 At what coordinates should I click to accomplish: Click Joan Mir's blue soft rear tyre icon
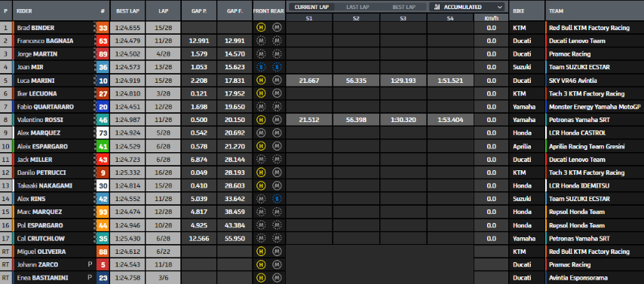277,67
